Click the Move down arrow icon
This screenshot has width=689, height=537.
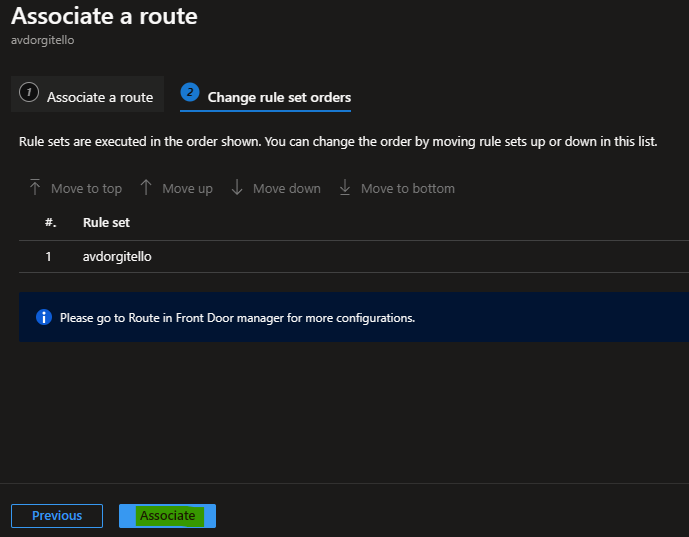coord(237,187)
